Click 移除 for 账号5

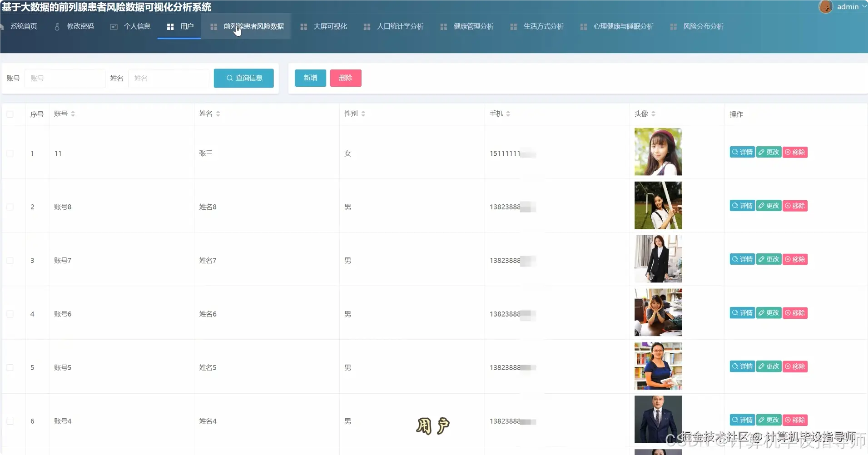click(795, 366)
